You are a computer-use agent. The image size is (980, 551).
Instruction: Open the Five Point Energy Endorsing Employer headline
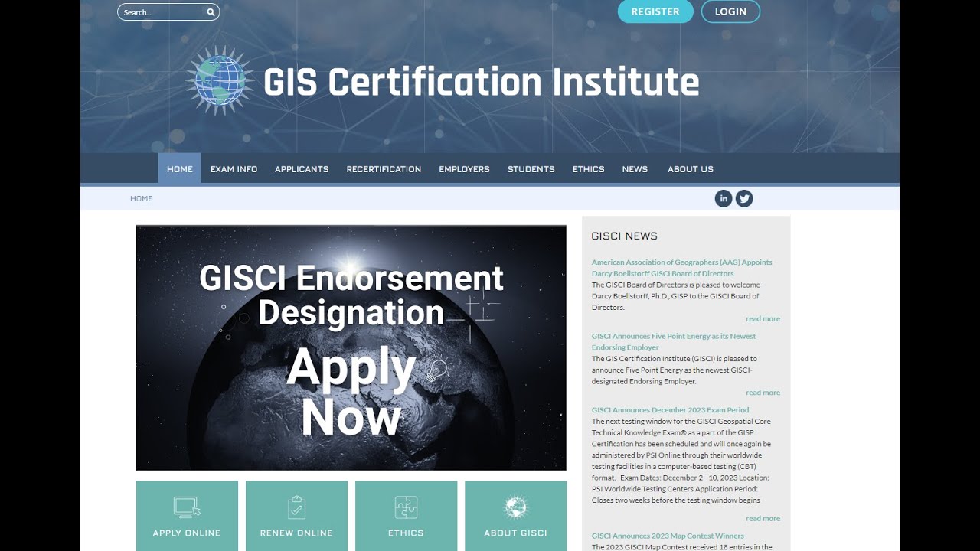point(674,342)
